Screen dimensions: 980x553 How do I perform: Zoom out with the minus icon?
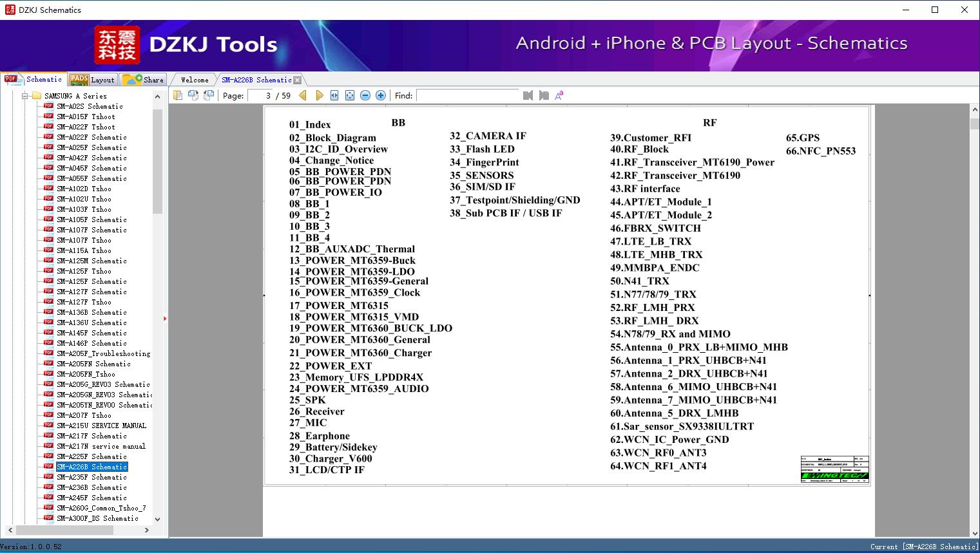coord(365,95)
